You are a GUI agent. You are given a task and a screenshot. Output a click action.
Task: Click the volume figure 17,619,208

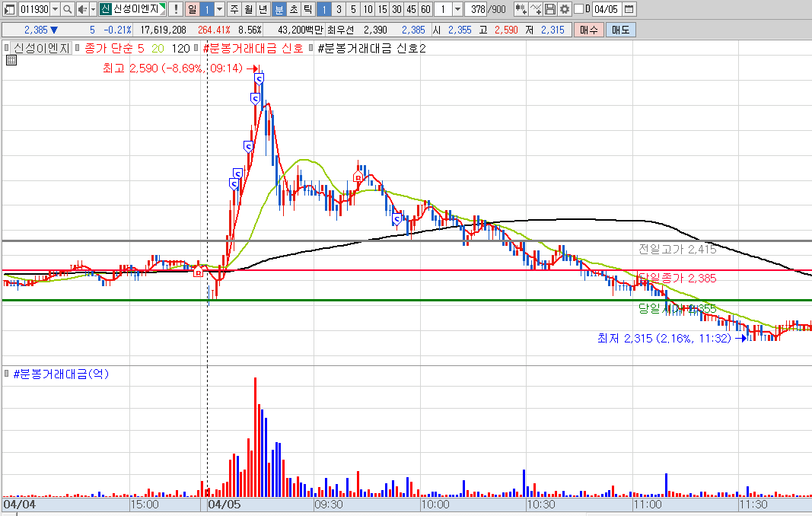click(163, 30)
